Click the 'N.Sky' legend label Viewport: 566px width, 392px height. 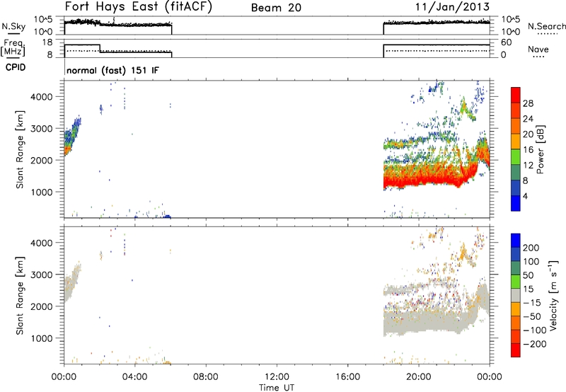click(x=13, y=26)
